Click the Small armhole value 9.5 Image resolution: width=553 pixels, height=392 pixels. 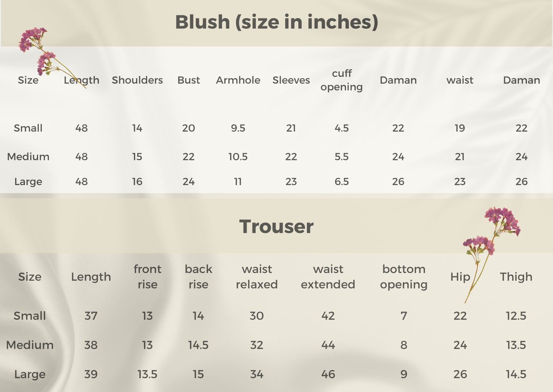pos(238,128)
